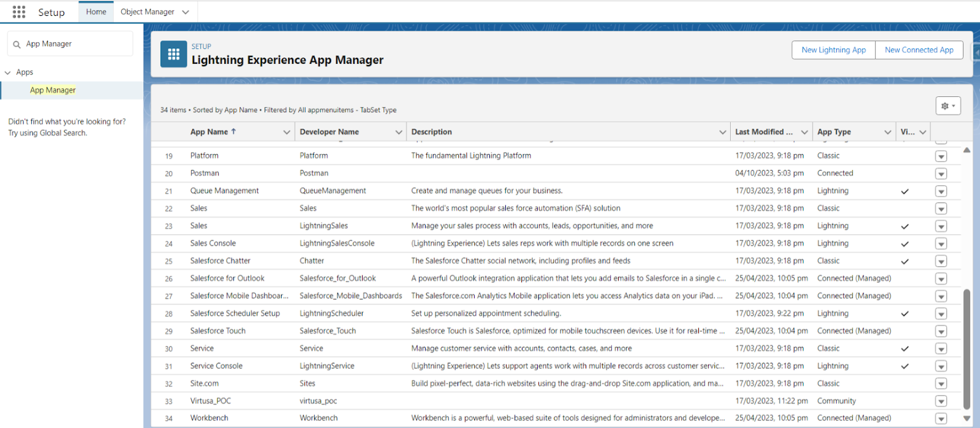980x428 pixels.
Task: Click visible checkmark in LightningSales row
Action: click(905, 226)
